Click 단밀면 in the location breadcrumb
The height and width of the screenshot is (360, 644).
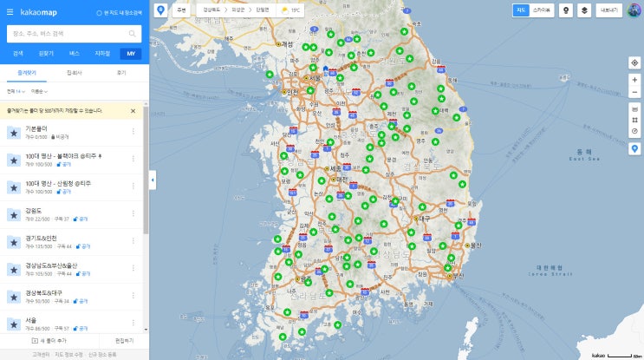pos(263,10)
